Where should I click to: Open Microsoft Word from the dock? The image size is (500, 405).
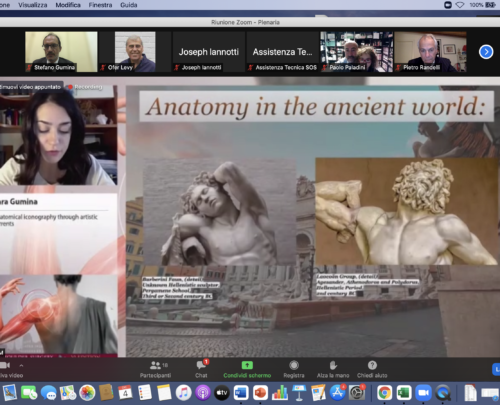coord(241,393)
